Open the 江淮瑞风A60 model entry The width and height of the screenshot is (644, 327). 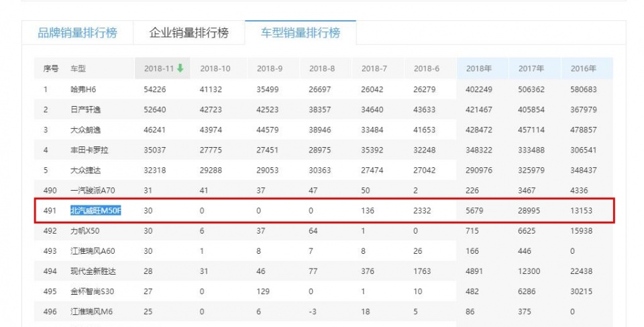(93, 251)
